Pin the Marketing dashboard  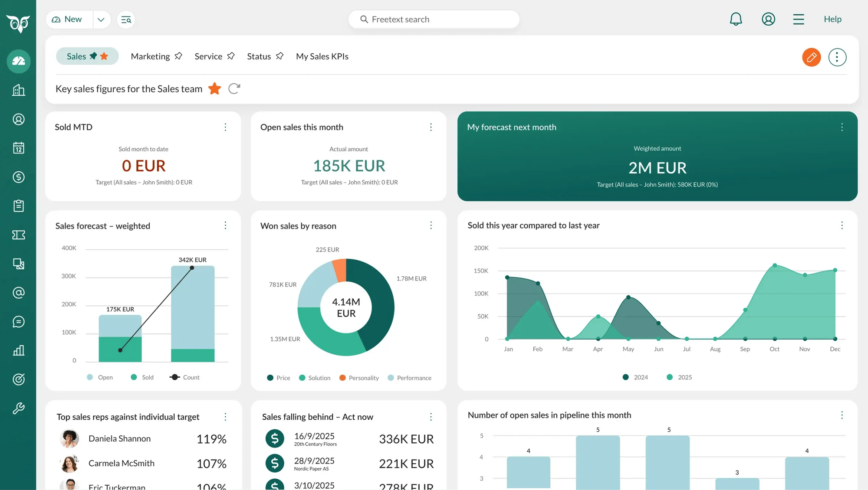[178, 56]
